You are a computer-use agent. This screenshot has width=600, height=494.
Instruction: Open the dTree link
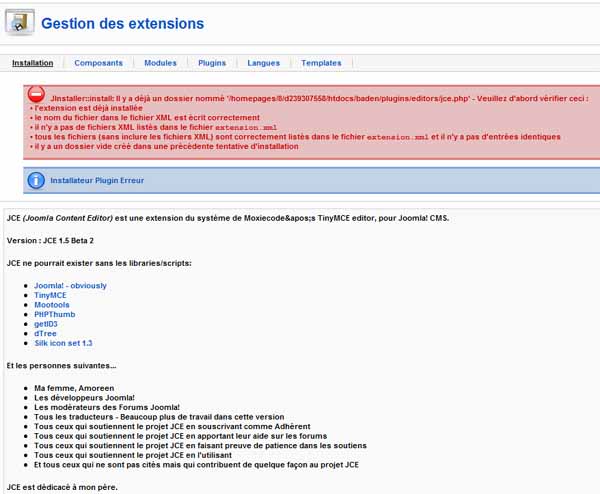coord(45,333)
